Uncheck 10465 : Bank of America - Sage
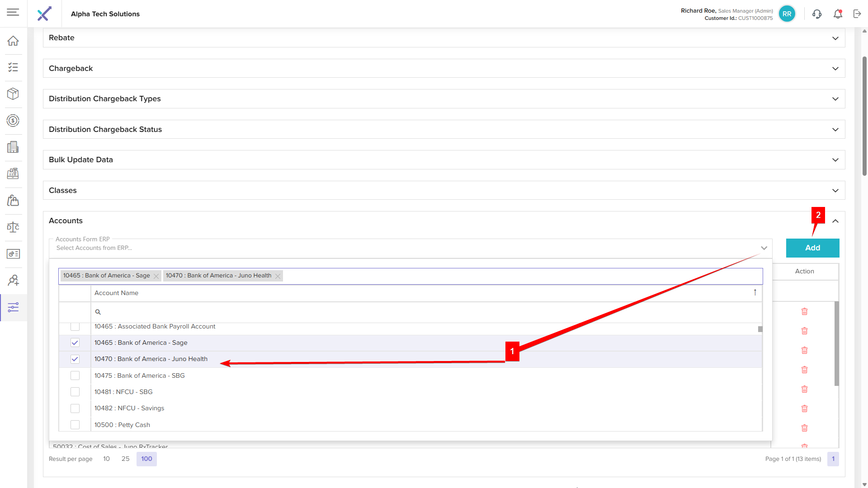Screen dimensions: 868x488 tap(75, 343)
